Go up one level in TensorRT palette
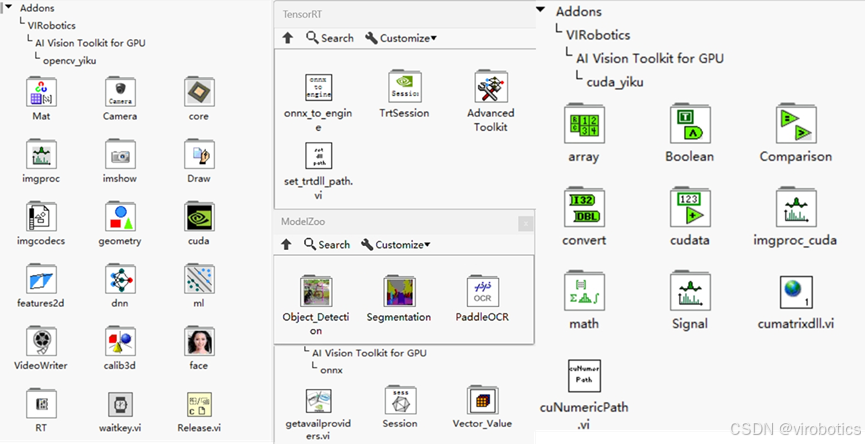The image size is (865, 444). (287, 38)
